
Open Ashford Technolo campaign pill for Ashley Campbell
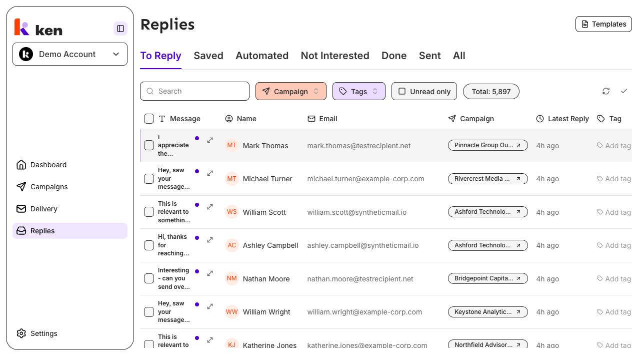[487, 245]
